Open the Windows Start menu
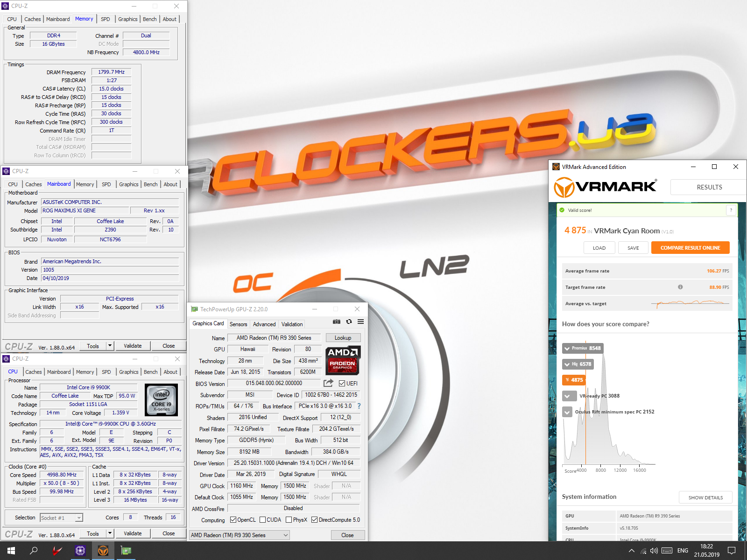The height and width of the screenshot is (560, 747). point(11,551)
